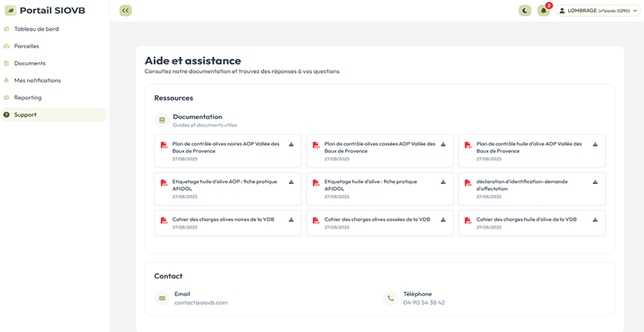Viewport: 644px width, 332px height.
Task: Navigate to Documents in sidebar
Action: tap(29, 63)
